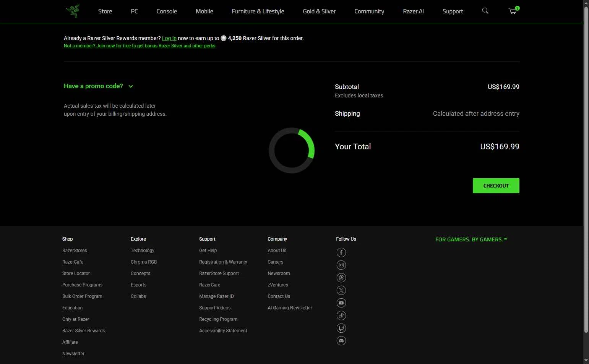Open the Razer.AI menu
Viewport: 589px width, 364px height.
point(413,11)
